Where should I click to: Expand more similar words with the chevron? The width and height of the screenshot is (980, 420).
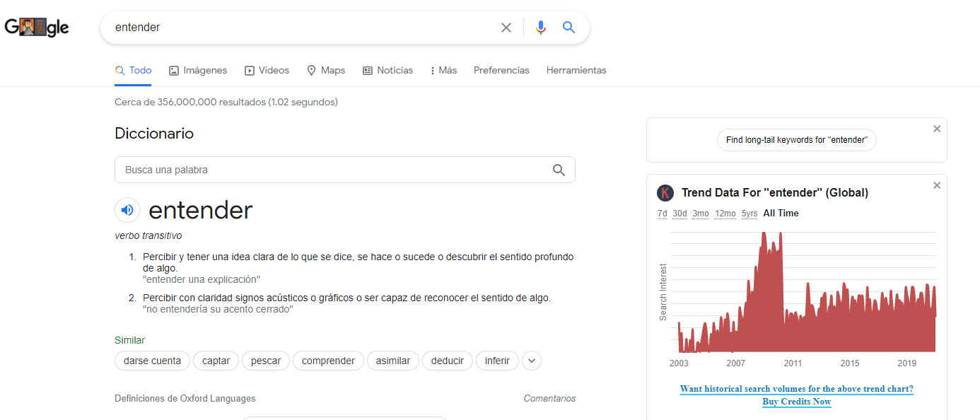point(531,361)
